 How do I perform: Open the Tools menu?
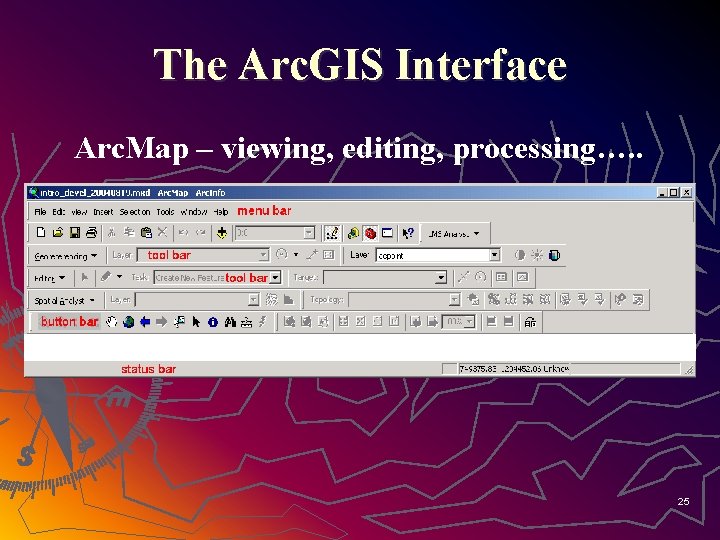click(x=165, y=212)
